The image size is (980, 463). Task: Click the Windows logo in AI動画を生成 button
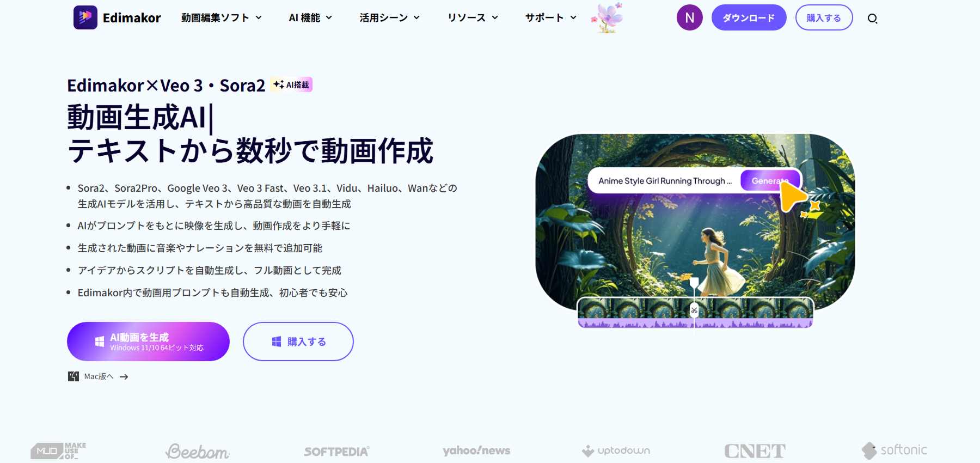(x=100, y=342)
